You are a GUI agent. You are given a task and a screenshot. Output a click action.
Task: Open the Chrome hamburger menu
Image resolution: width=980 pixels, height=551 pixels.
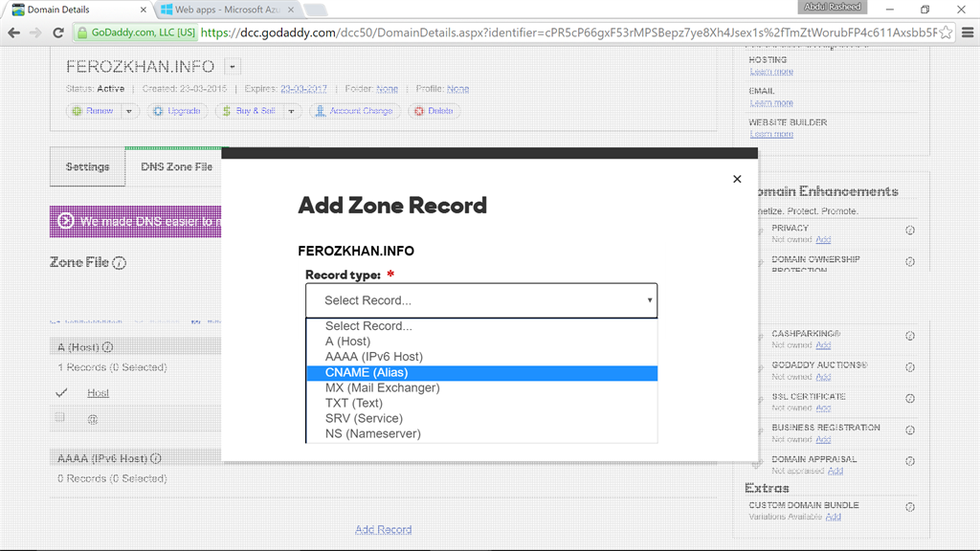[x=968, y=33]
